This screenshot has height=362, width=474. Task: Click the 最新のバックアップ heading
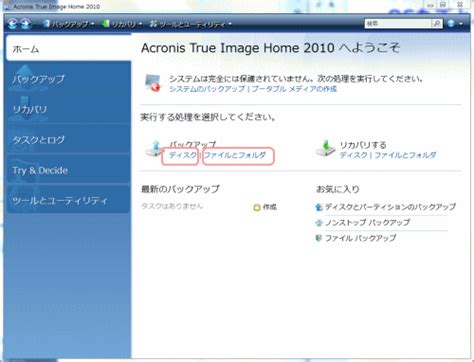click(x=180, y=189)
